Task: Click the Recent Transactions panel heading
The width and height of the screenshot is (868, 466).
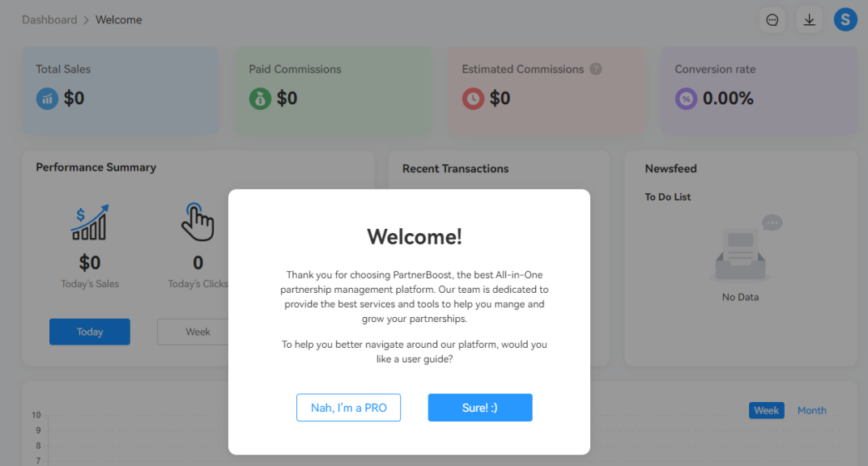Action: (x=455, y=168)
